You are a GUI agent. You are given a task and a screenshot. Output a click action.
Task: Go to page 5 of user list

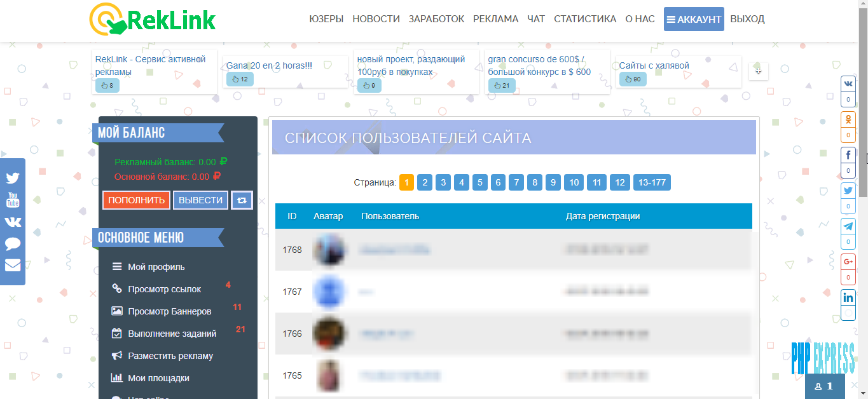(479, 183)
